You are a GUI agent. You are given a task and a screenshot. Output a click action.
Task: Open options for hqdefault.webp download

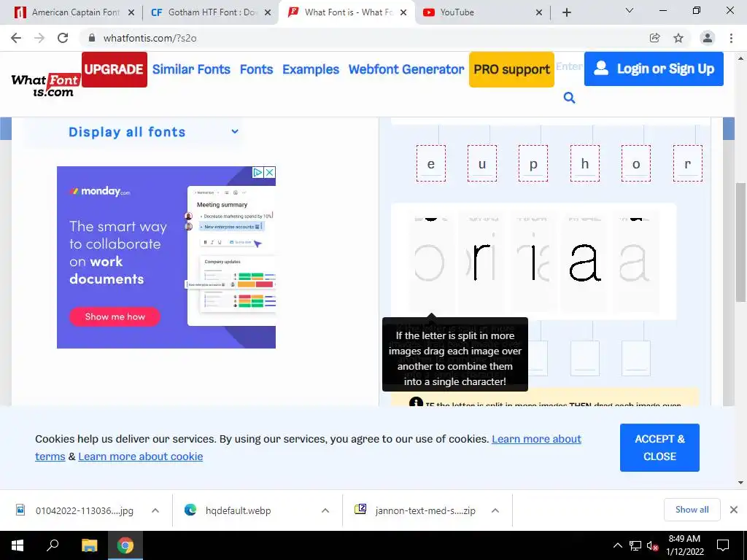click(x=325, y=510)
